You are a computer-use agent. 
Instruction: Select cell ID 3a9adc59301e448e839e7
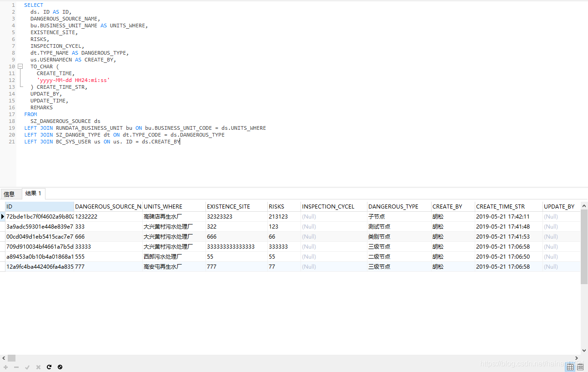tap(40, 226)
